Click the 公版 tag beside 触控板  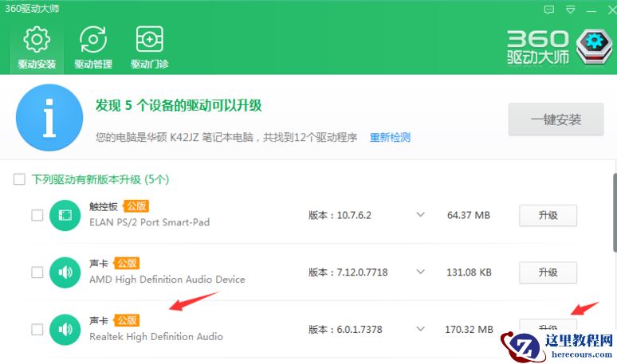point(136,206)
